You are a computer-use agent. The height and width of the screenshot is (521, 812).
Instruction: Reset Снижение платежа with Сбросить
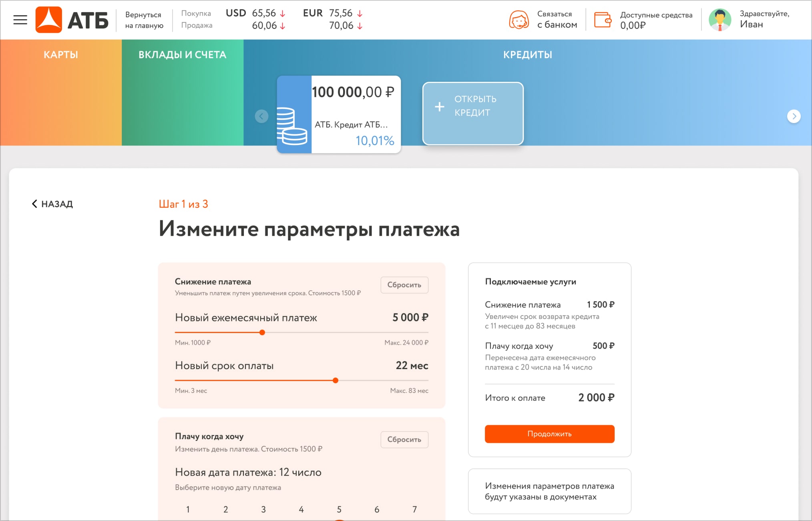click(404, 285)
